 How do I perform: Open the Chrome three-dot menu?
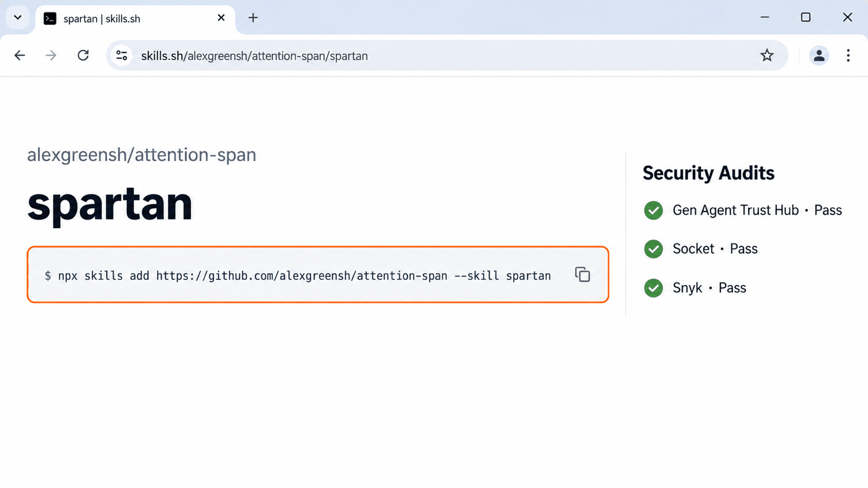(x=848, y=55)
